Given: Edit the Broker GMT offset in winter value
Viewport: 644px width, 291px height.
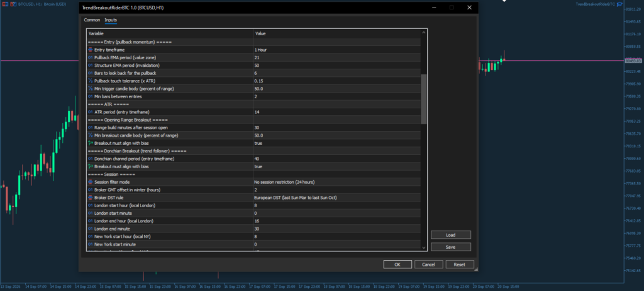Looking at the screenshot, I should [x=337, y=190].
